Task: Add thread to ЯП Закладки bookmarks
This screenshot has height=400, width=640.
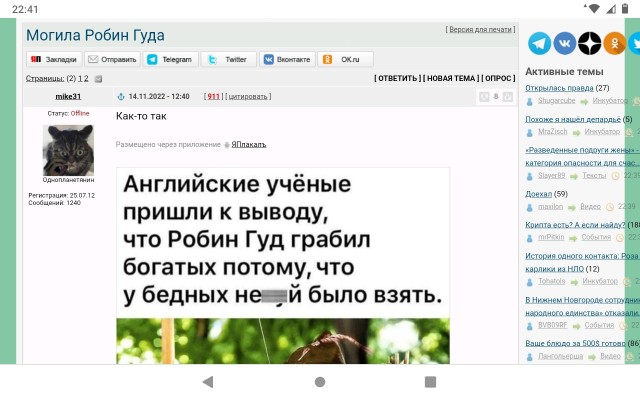Action: [x=54, y=60]
